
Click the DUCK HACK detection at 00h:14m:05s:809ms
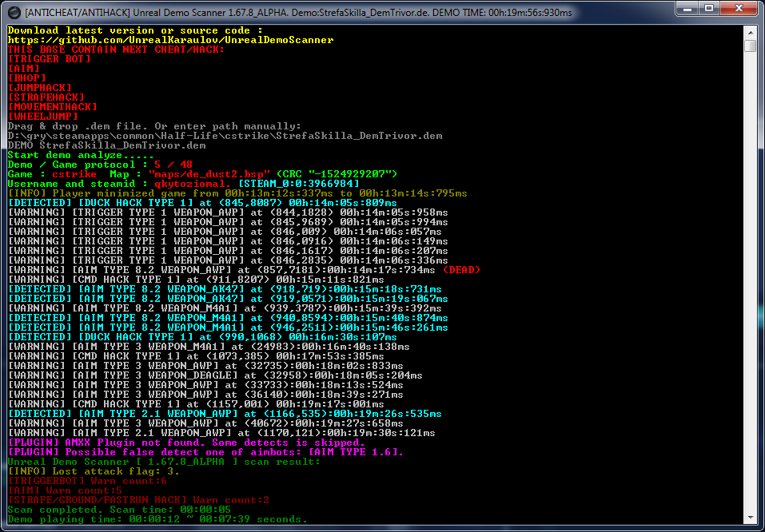202,203
